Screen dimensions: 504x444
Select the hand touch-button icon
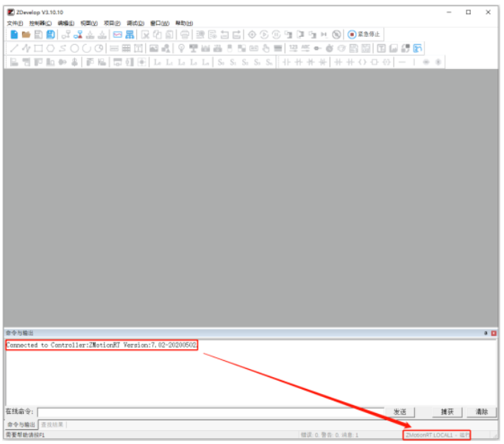pos(266,49)
